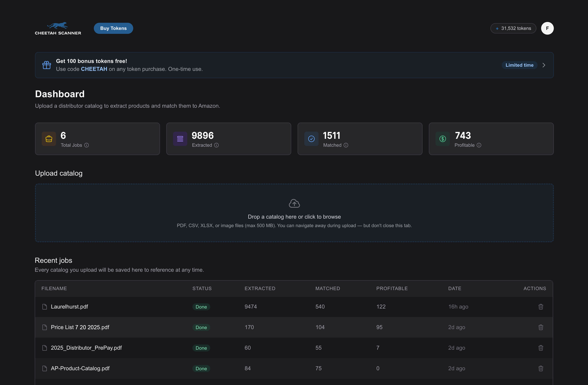
Task: Click the cloud upload icon
Action: 294,203
